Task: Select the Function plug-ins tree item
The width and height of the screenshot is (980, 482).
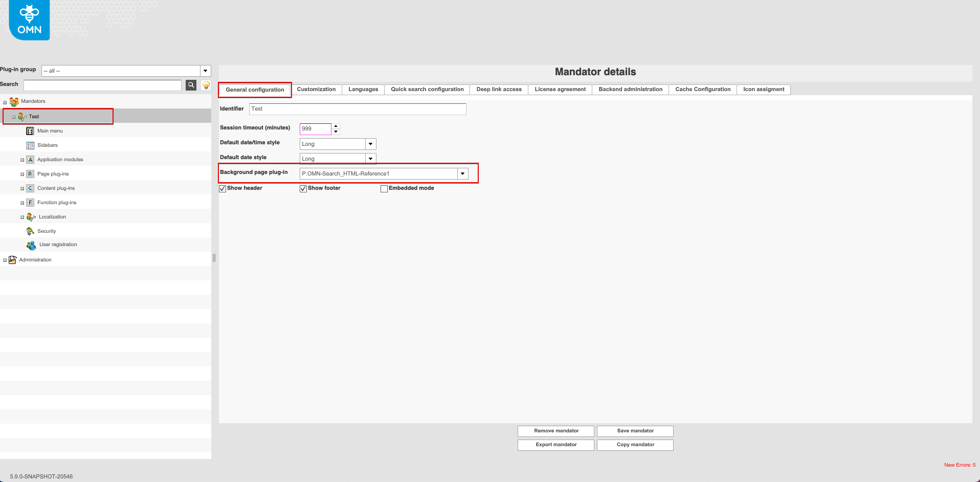Action: point(57,203)
